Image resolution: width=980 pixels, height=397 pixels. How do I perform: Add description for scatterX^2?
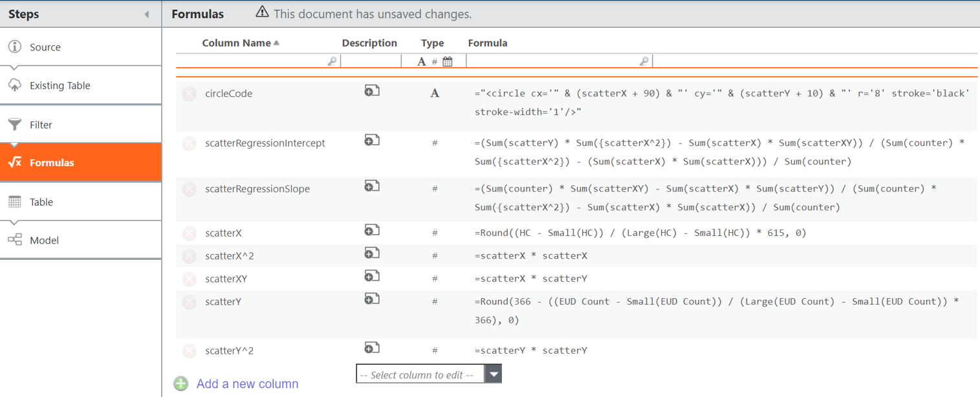tap(372, 253)
